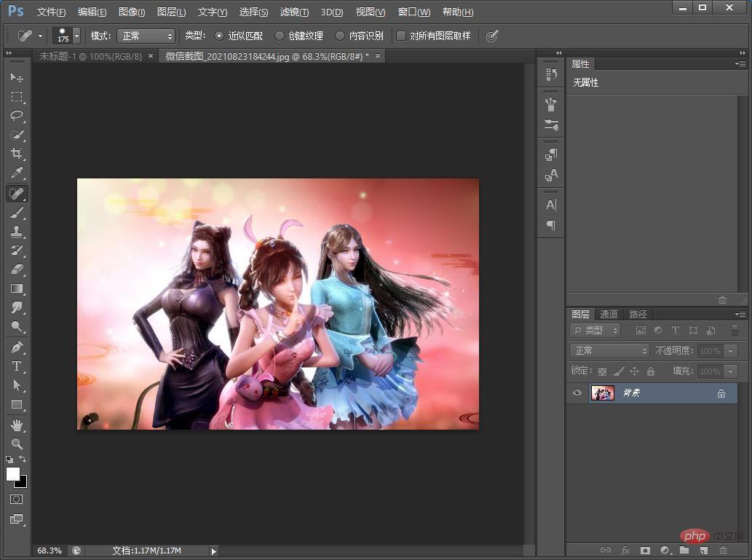Enable 对所有图层取样 checkbox
Image resolution: width=752 pixels, height=560 pixels.
point(401,36)
